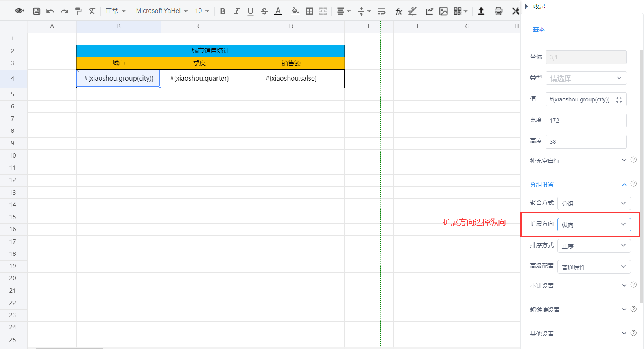Click the print icon
This screenshot has width=644, height=349.
[498, 11]
